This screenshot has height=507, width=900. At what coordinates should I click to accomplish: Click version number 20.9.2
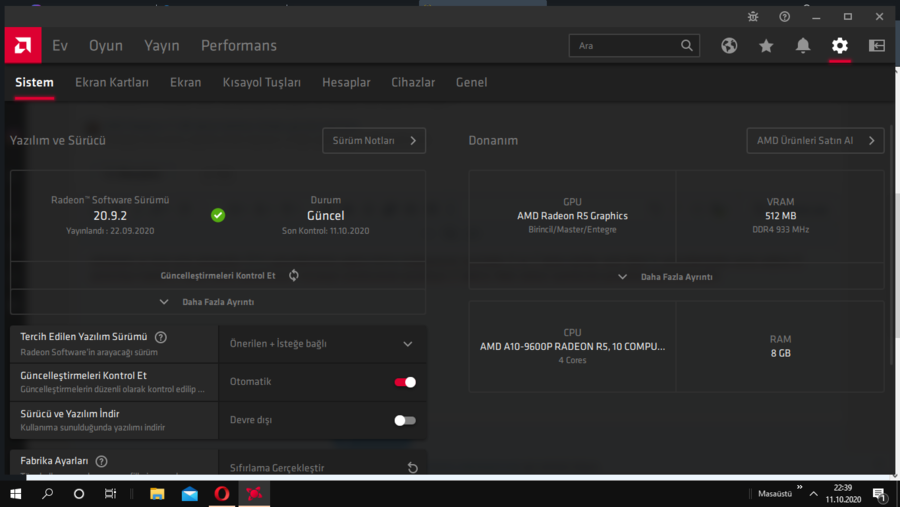110,216
